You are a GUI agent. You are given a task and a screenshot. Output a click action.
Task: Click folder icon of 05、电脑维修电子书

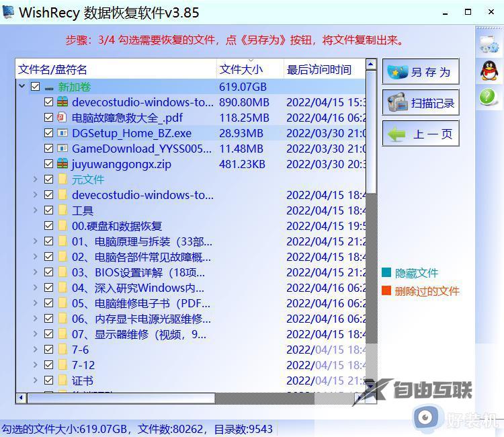63,303
